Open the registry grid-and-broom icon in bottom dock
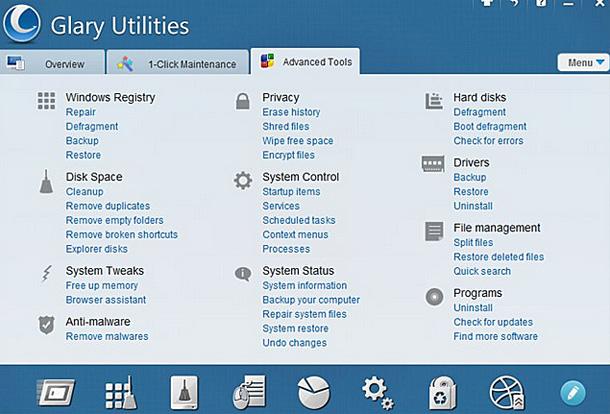Image resolution: width=610 pixels, height=414 pixels. pyautogui.click(x=121, y=393)
